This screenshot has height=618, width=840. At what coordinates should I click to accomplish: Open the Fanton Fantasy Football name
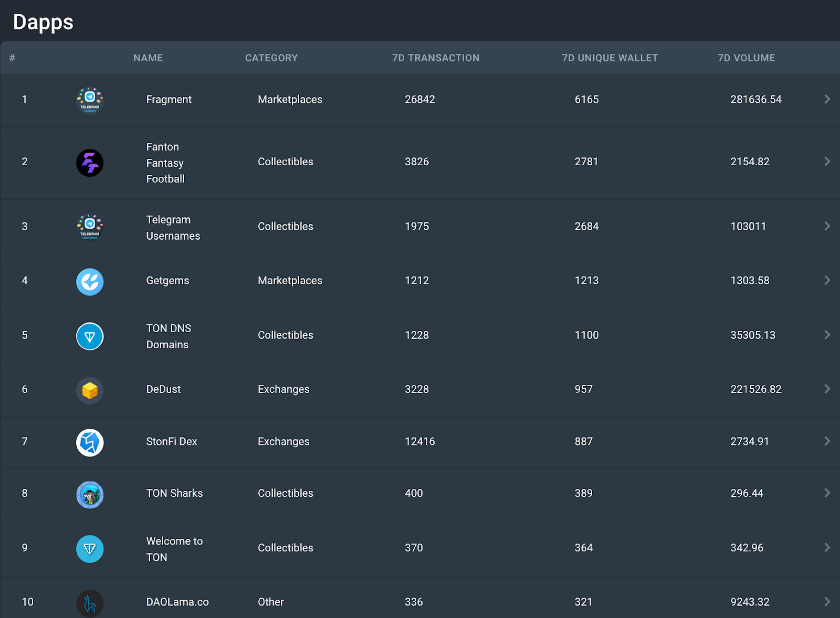165,163
